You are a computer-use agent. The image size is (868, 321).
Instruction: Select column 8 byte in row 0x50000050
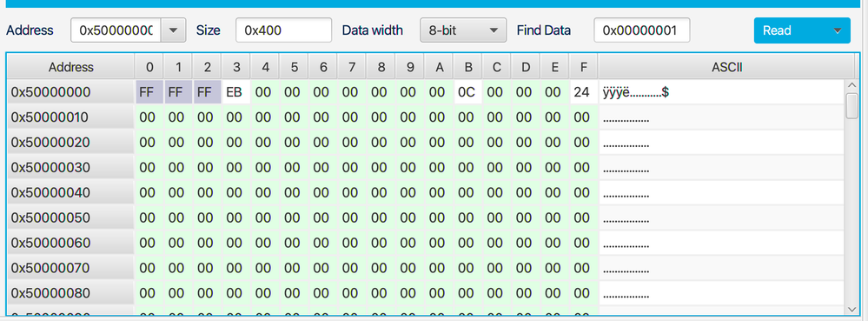(381, 217)
